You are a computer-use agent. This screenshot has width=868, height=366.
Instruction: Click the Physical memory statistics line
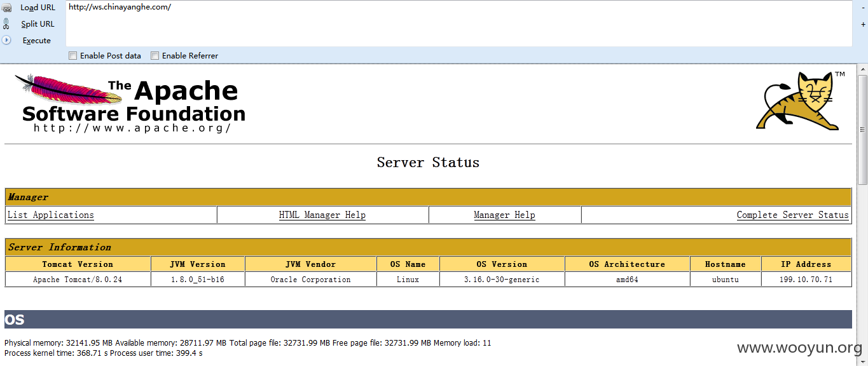(x=247, y=343)
